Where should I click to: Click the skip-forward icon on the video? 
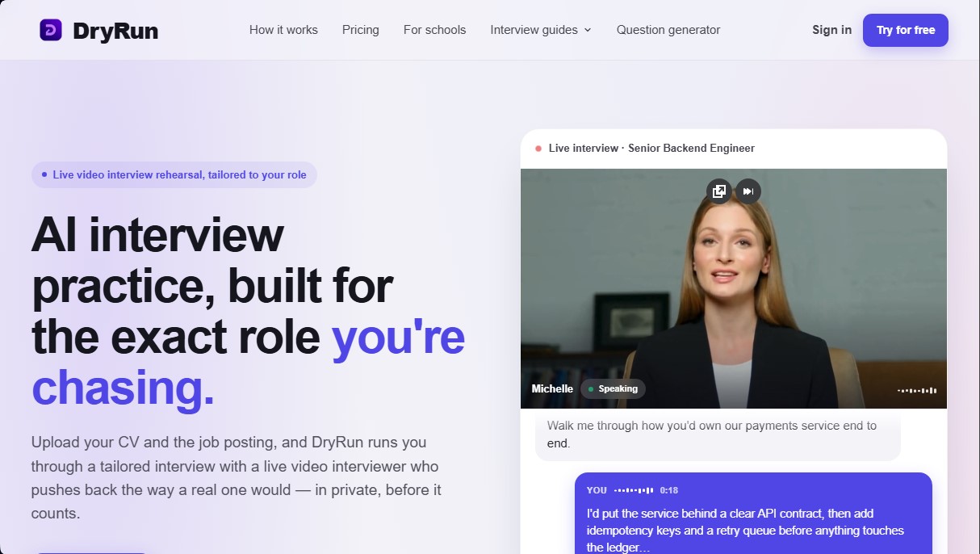(748, 191)
